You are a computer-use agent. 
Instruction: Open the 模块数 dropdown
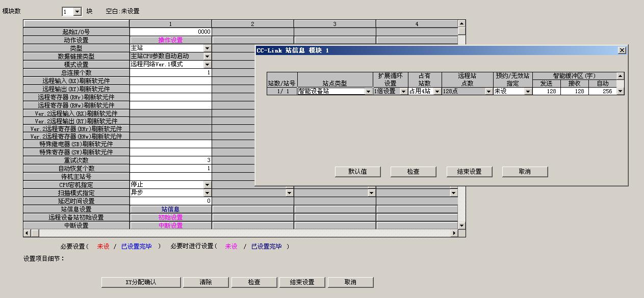pos(77,12)
